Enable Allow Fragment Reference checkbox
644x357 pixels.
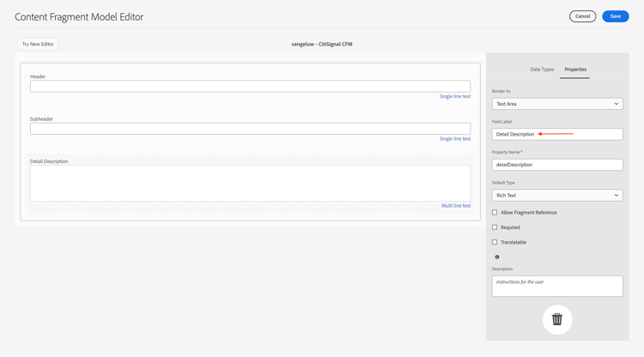[495, 213]
